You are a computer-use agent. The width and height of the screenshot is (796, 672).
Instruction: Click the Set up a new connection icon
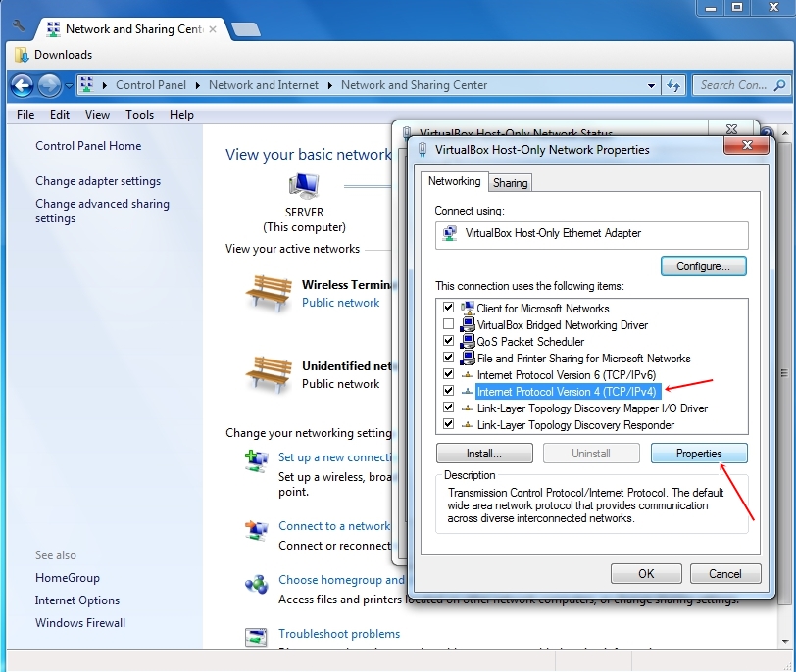click(x=257, y=460)
